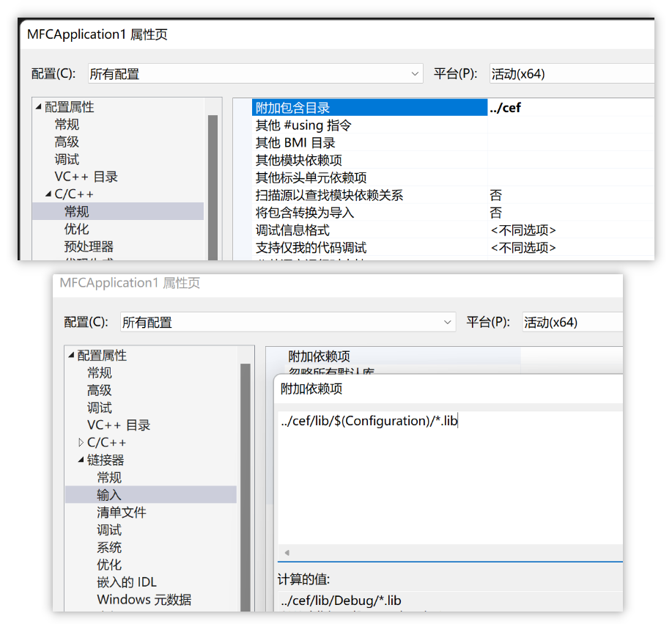Image resolution: width=672 pixels, height=624 pixels.
Task: Collapse the 链接器 node in the lower tree
Action: click(x=81, y=460)
